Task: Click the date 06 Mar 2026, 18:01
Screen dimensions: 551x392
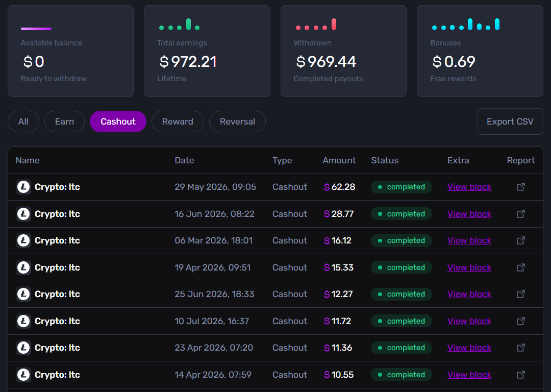Action: click(x=214, y=240)
